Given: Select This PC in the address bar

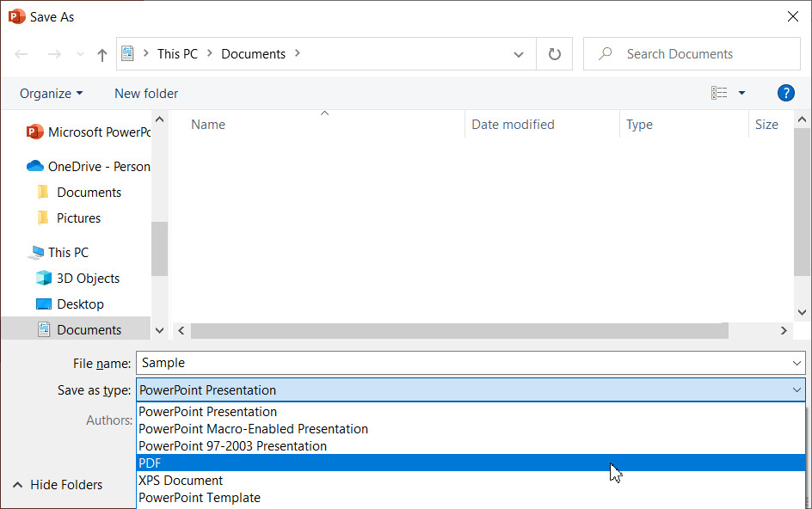Looking at the screenshot, I should pyautogui.click(x=177, y=54).
